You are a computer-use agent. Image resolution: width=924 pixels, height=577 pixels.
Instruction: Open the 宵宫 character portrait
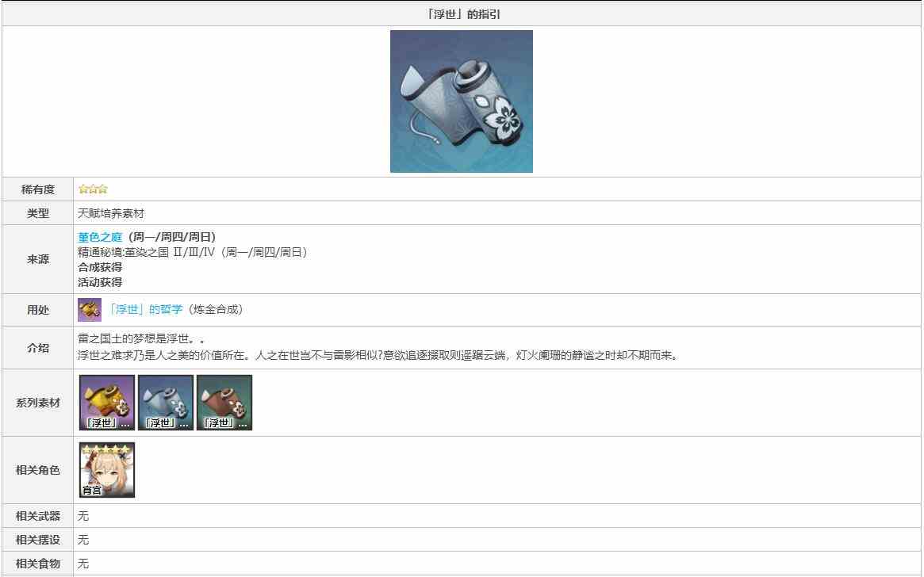click(107, 470)
